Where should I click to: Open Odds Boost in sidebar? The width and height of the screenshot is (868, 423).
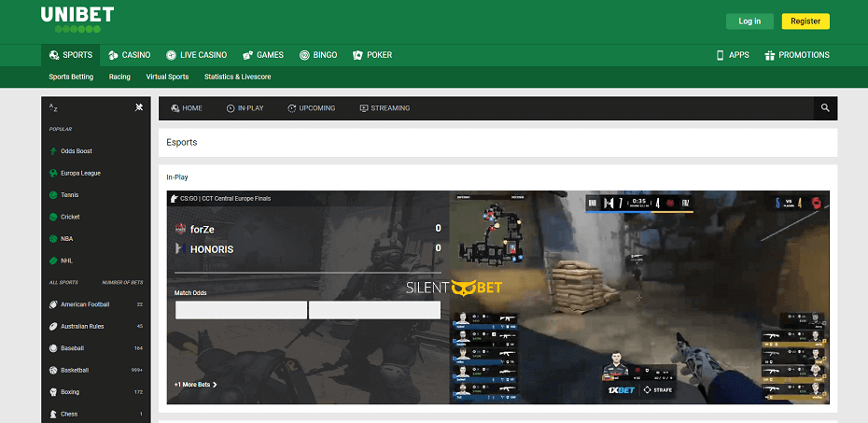click(77, 151)
